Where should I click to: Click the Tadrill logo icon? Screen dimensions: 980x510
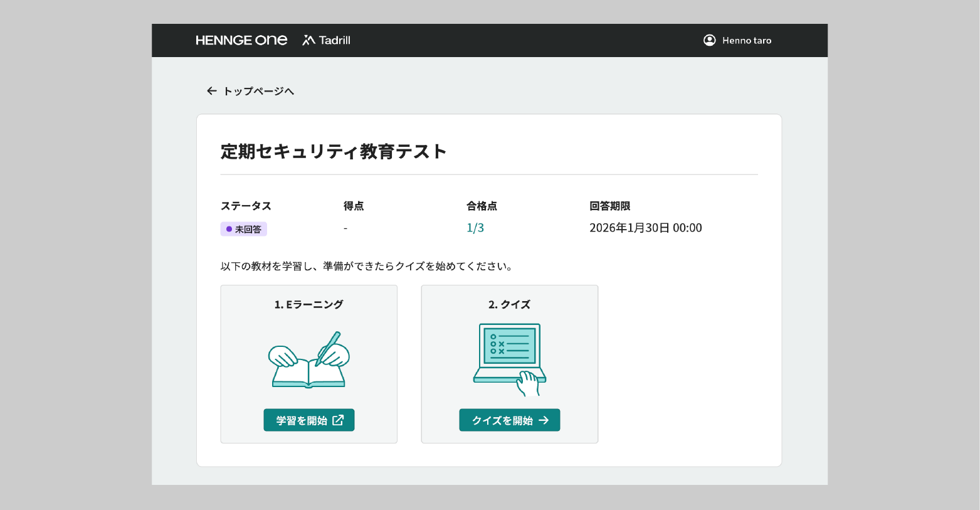pos(308,40)
